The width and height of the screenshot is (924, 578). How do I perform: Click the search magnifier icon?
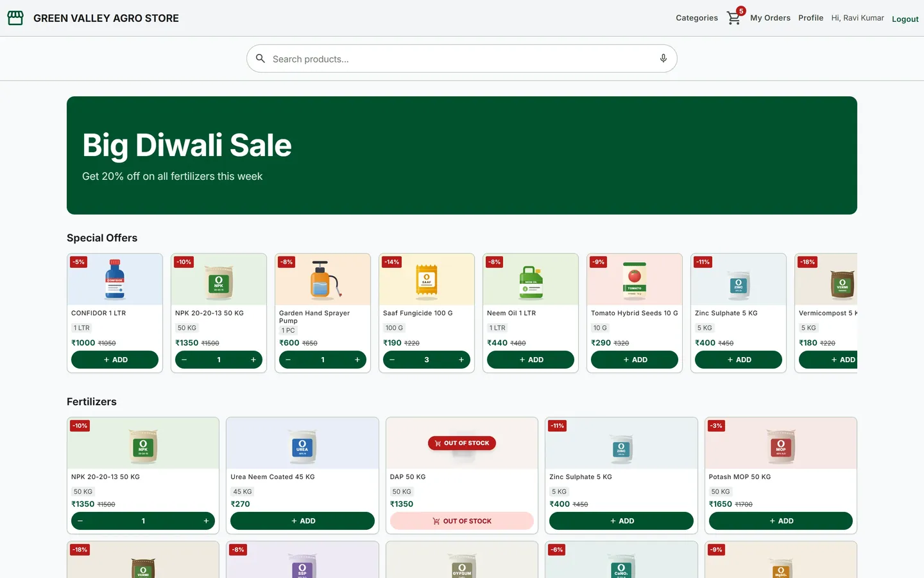(261, 58)
